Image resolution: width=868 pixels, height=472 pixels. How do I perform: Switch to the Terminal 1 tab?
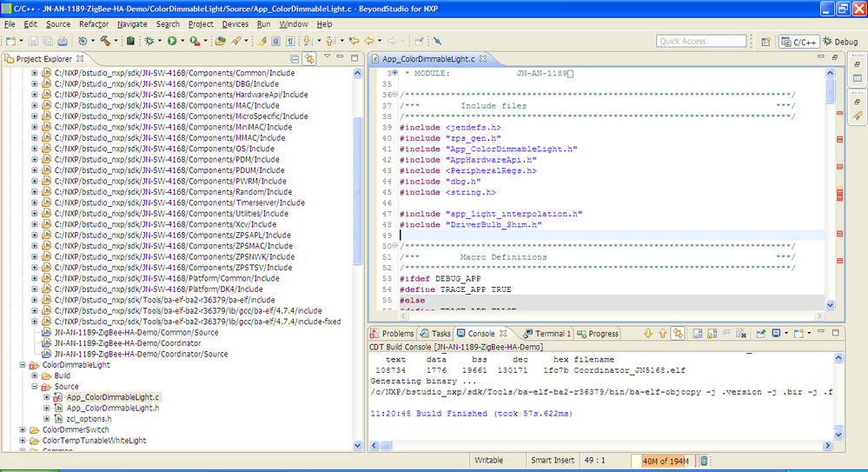pos(547,334)
